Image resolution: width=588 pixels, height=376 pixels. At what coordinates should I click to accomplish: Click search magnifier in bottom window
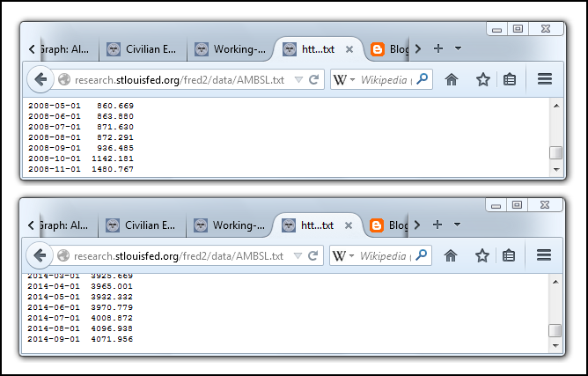tap(422, 255)
